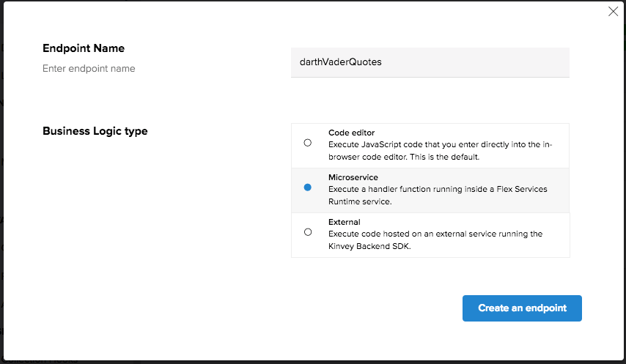Click the "Endpoint Name" heading label

pyautogui.click(x=84, y=48)
